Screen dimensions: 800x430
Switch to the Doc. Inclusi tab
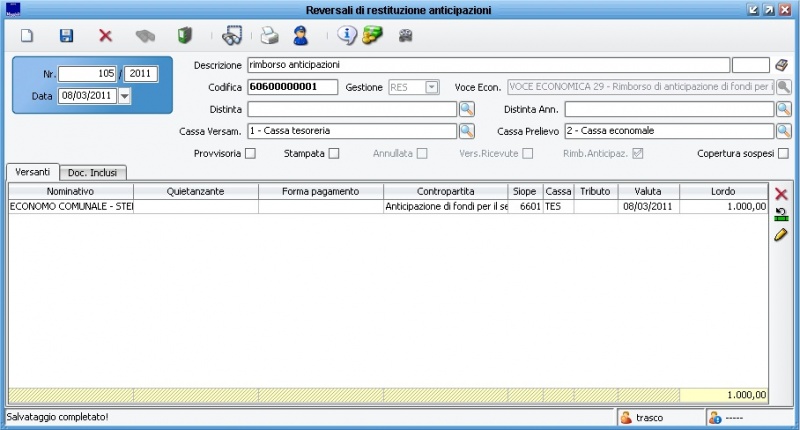click(x=91, y=173)
